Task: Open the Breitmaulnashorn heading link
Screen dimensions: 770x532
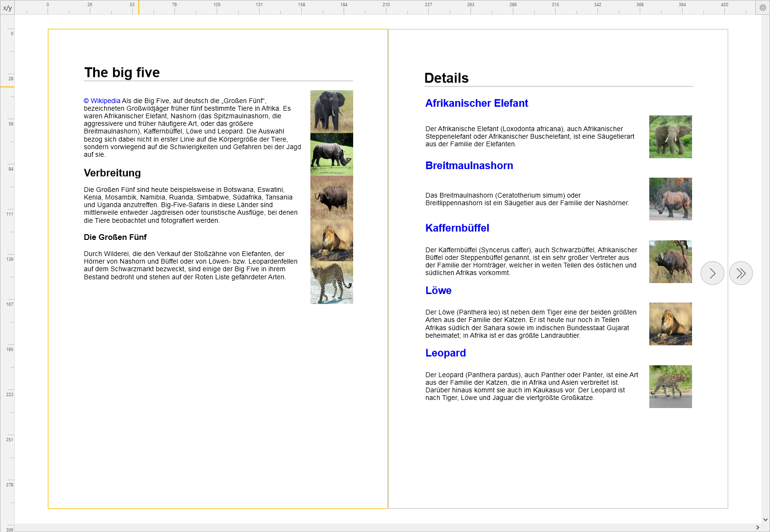Action: [x=469, y=165]
